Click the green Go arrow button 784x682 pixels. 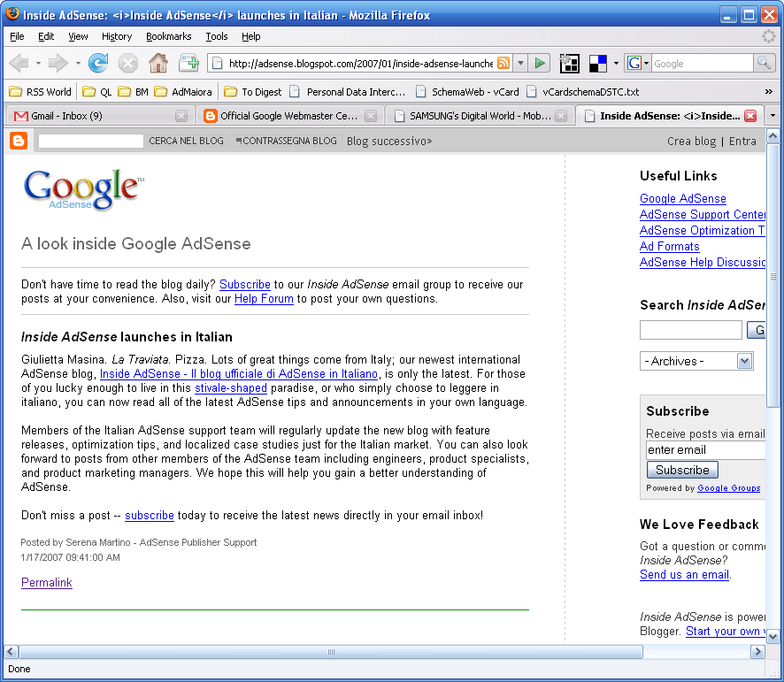click(540, 63)
